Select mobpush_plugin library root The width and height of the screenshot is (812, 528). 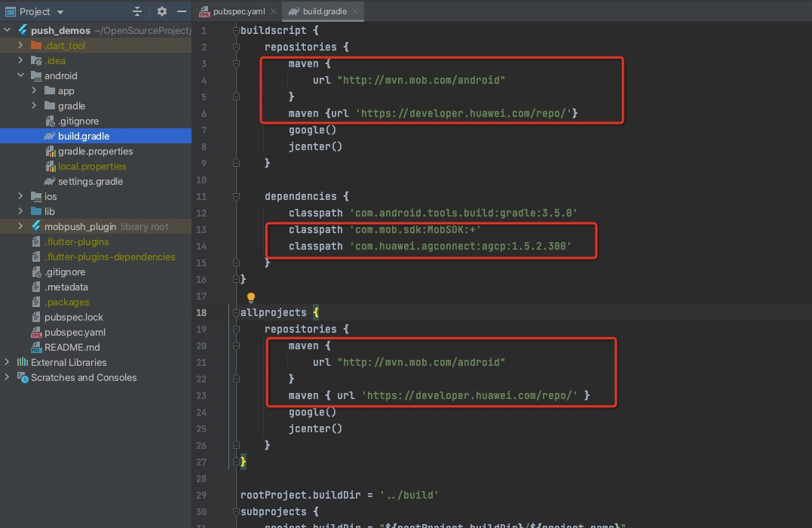(80, 226)
